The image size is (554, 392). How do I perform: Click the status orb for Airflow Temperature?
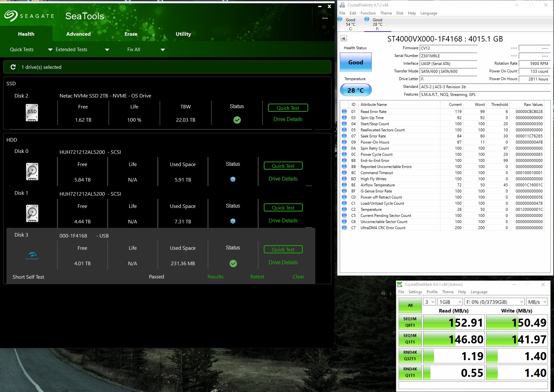(x=344, y=185)
